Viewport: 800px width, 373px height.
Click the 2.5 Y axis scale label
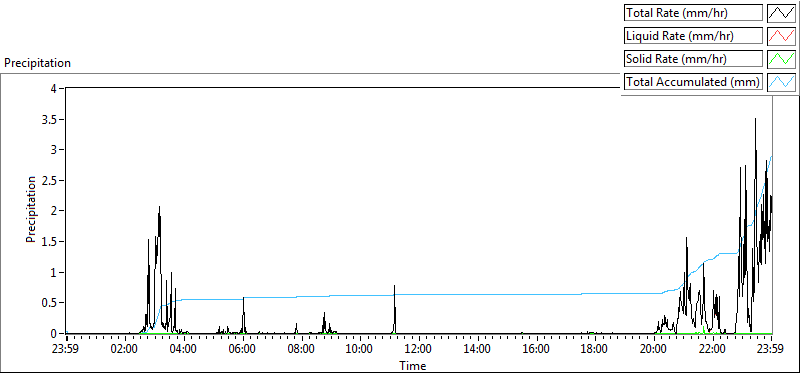[54, 180]
